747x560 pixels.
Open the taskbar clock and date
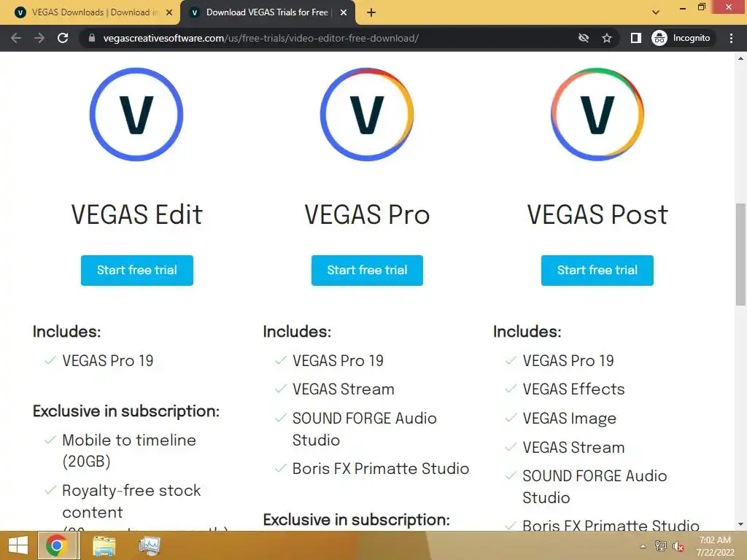point(715,546)
